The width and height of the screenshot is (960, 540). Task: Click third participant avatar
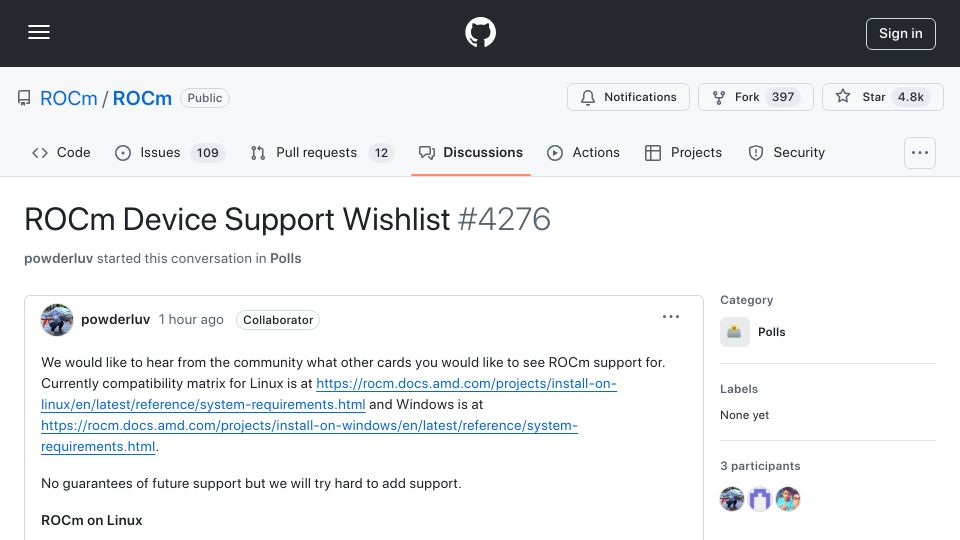(788, 499)
